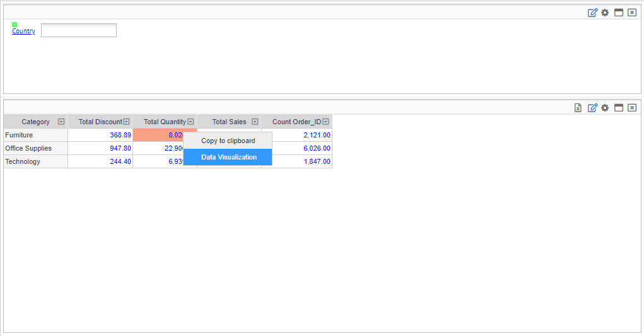The image size is (644, 336).
Task: Close the top Country filter panel
Action: pos(632,13)
